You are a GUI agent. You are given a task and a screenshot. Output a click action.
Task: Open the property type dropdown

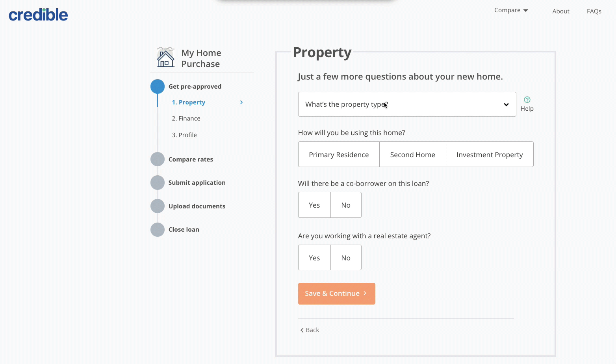[407, 104]
